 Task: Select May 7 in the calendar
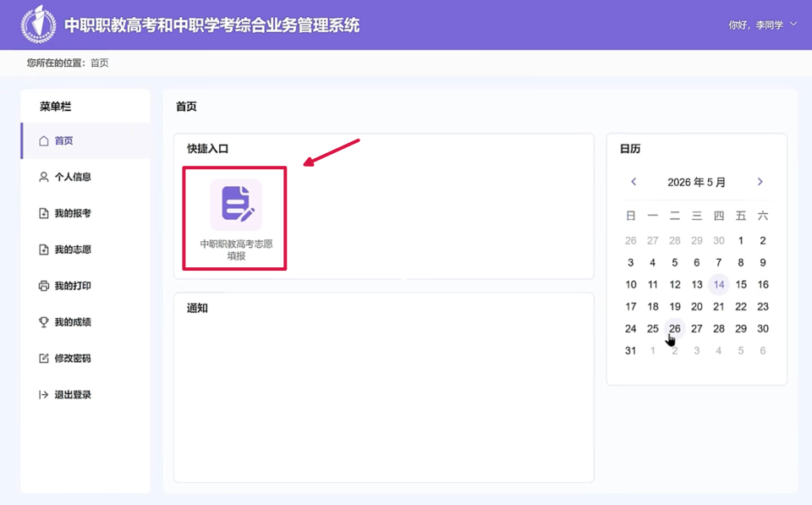[719, 262]
